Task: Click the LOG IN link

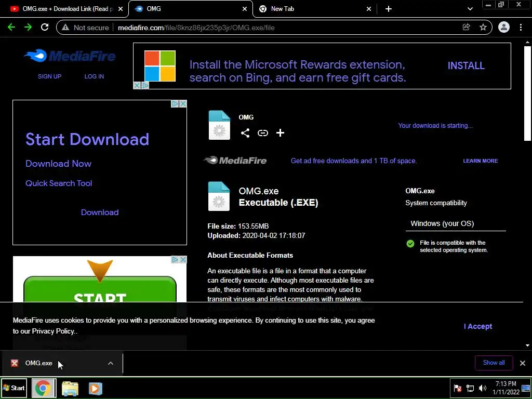Action: coord(94,76)
